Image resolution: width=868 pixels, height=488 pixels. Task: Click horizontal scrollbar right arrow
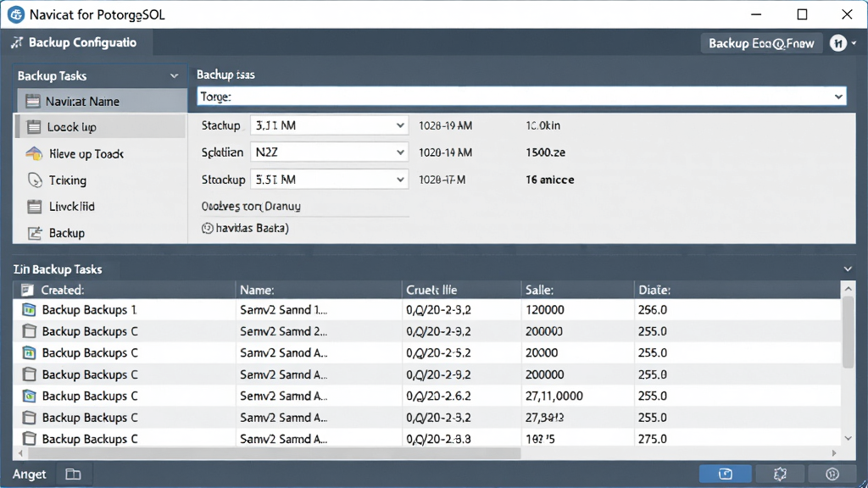834,453
